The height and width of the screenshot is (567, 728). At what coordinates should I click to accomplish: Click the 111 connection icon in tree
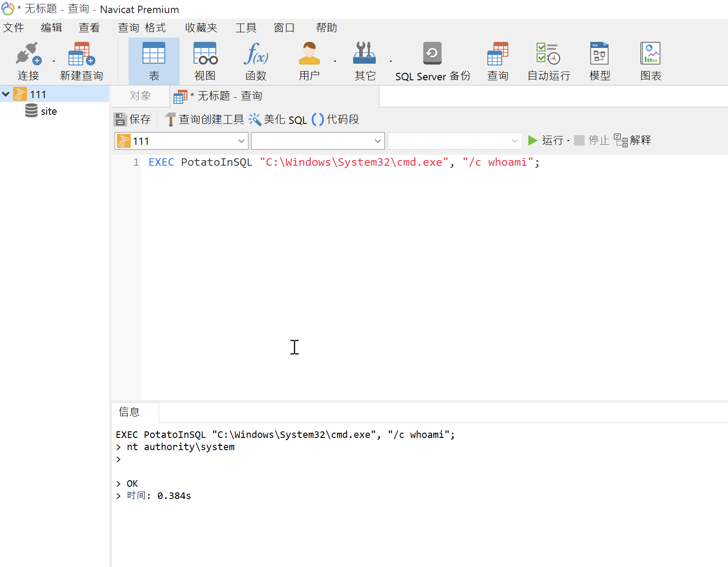click(20, 94)
